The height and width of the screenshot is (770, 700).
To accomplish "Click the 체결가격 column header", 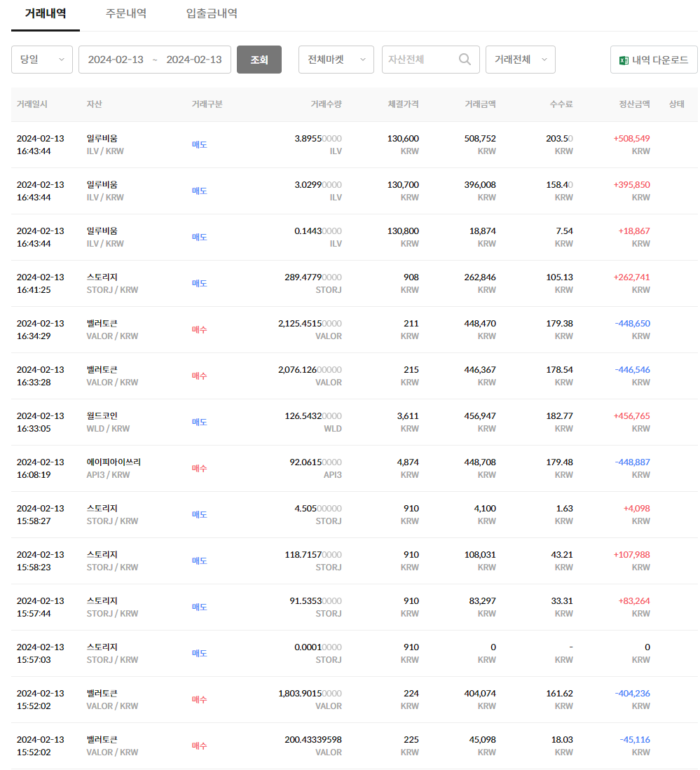I will point(404,104).
